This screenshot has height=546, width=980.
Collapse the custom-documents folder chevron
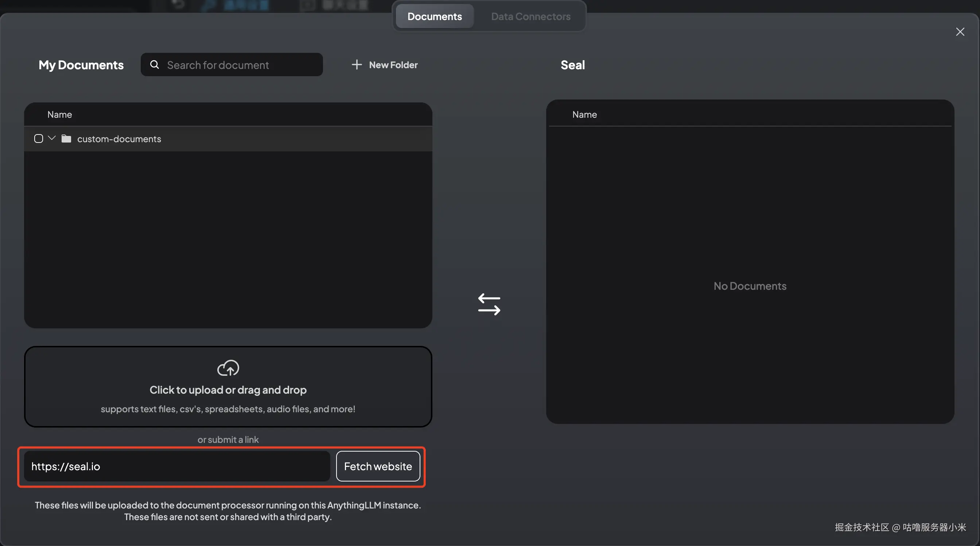[52, 138]
